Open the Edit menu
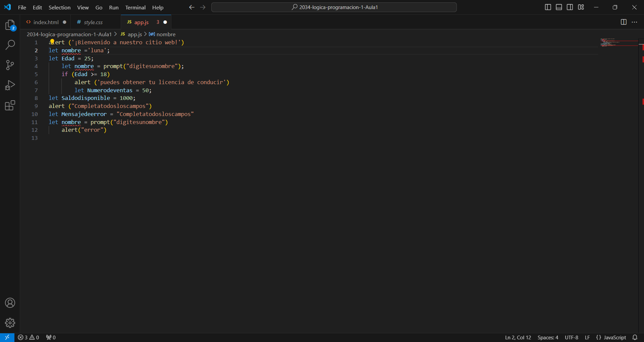 click(37, 7)
